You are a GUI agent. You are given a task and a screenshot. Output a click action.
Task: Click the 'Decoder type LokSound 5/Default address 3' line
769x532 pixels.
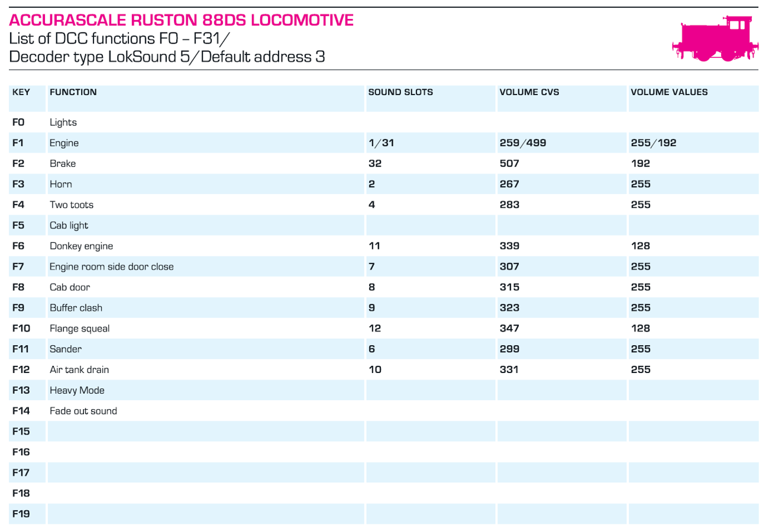[x=167, y=57]
